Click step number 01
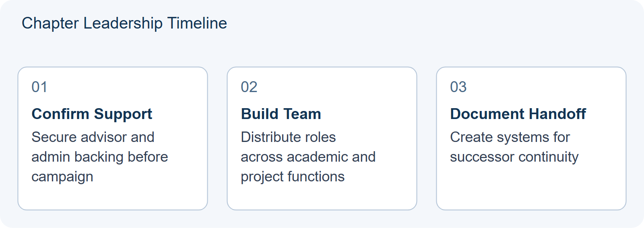The height and width of the screenshot is (228, 644). [x=39, y=87]
